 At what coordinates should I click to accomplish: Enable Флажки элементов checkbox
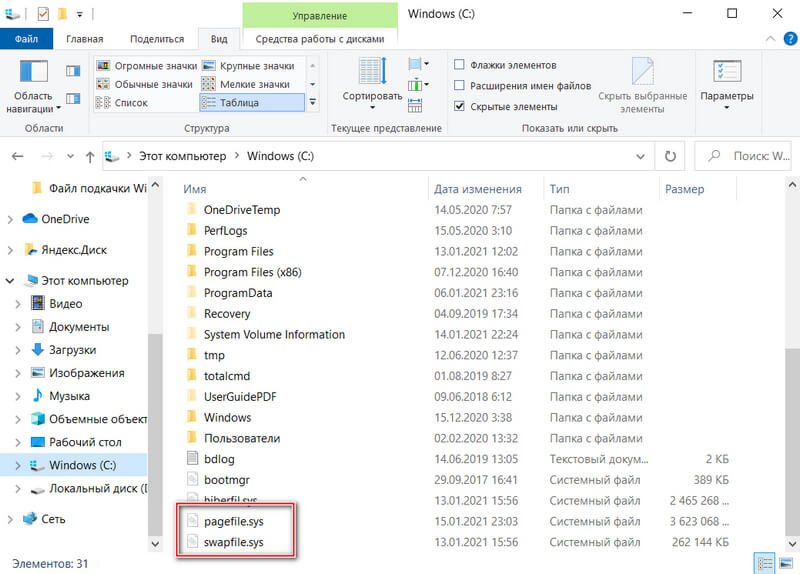click(459, 65)
